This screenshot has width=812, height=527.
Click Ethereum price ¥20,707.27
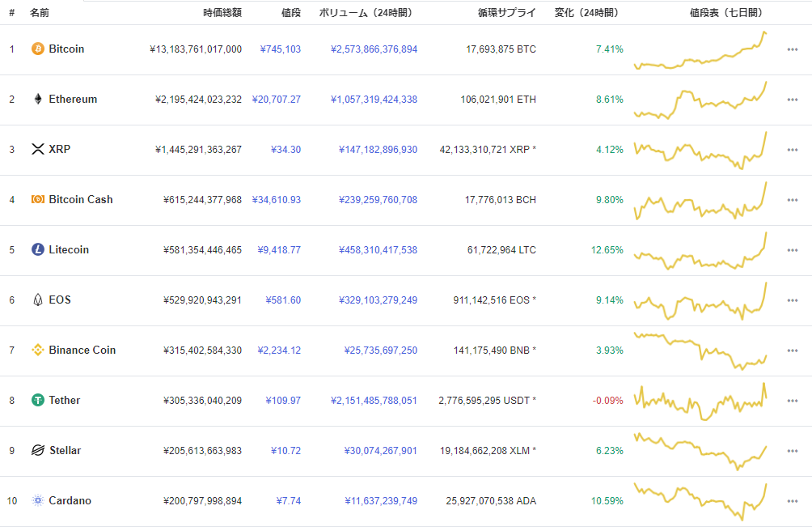coord(276,100)
